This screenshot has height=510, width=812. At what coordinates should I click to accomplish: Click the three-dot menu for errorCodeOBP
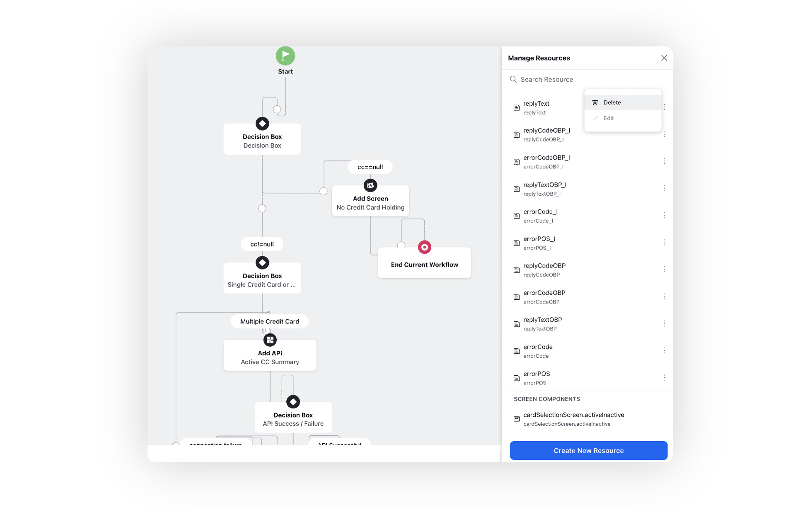[x=664, y=296]
